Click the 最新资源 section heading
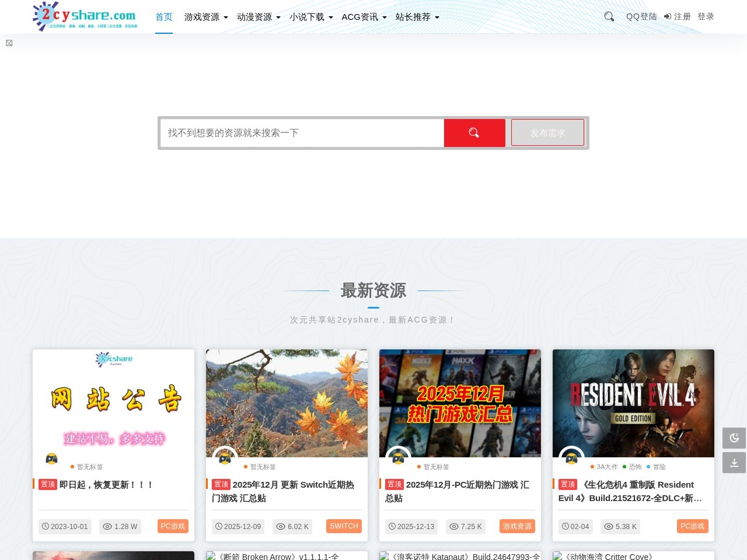747x560 pixels. (x=373, y=290)
